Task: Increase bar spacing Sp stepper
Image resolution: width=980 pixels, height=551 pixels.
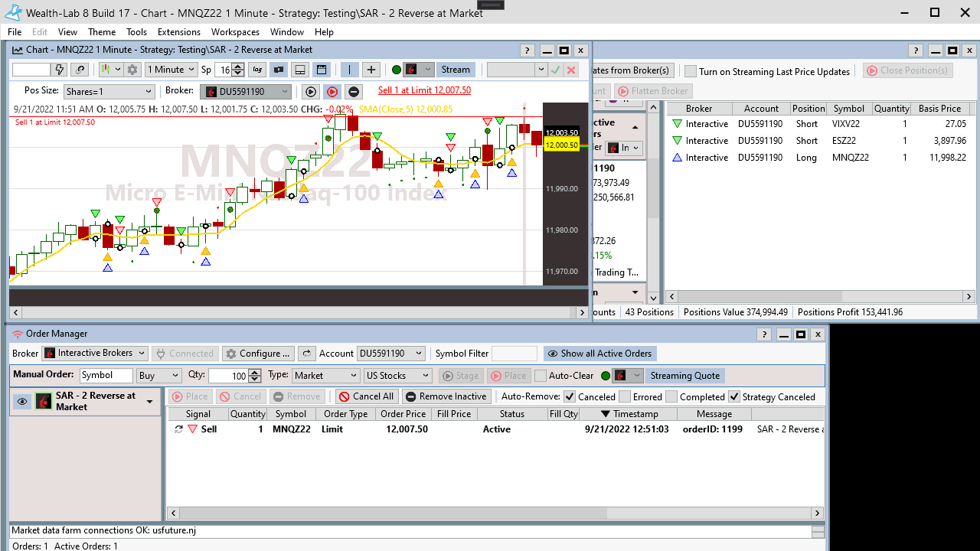Action: point(238,66)
